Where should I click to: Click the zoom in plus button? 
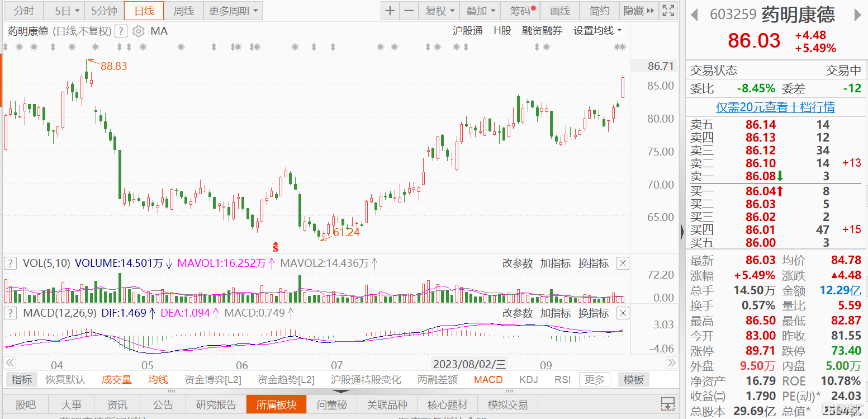tap(390, 11)
